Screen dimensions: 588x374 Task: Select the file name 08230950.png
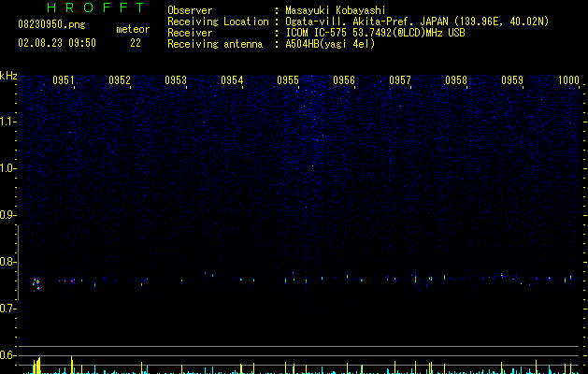[x=51, y=24]
